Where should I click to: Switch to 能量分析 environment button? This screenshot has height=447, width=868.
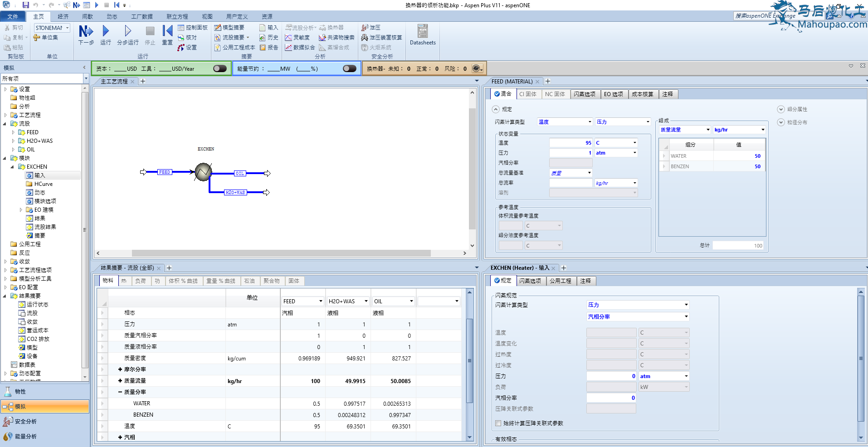pos(45,436)
